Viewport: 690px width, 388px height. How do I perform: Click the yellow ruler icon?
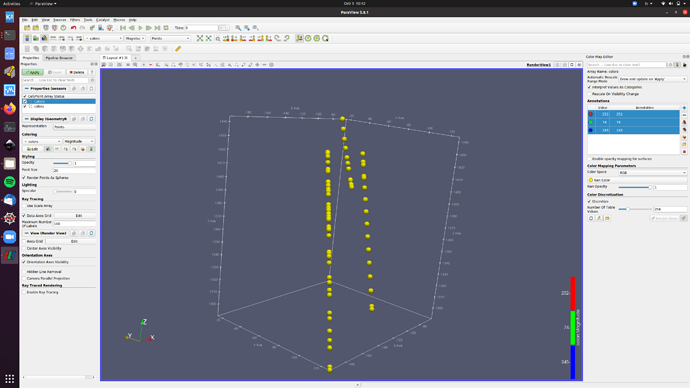pos(178,49)
